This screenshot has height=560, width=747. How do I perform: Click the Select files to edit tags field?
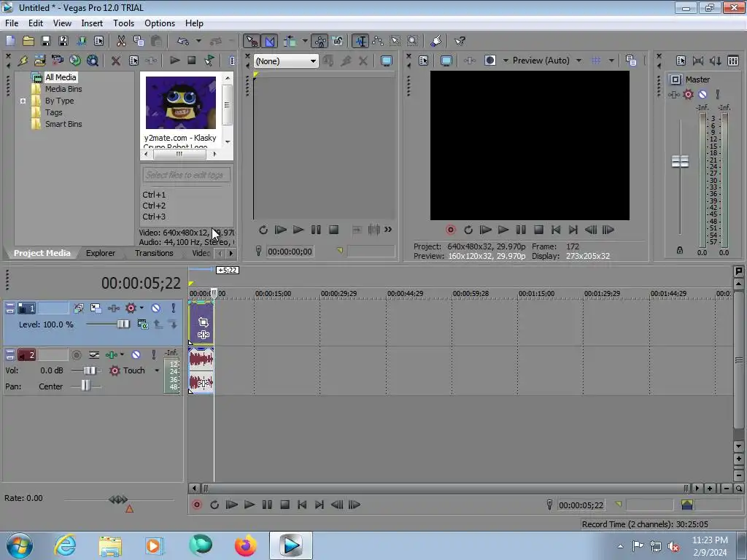coord(186,175)
